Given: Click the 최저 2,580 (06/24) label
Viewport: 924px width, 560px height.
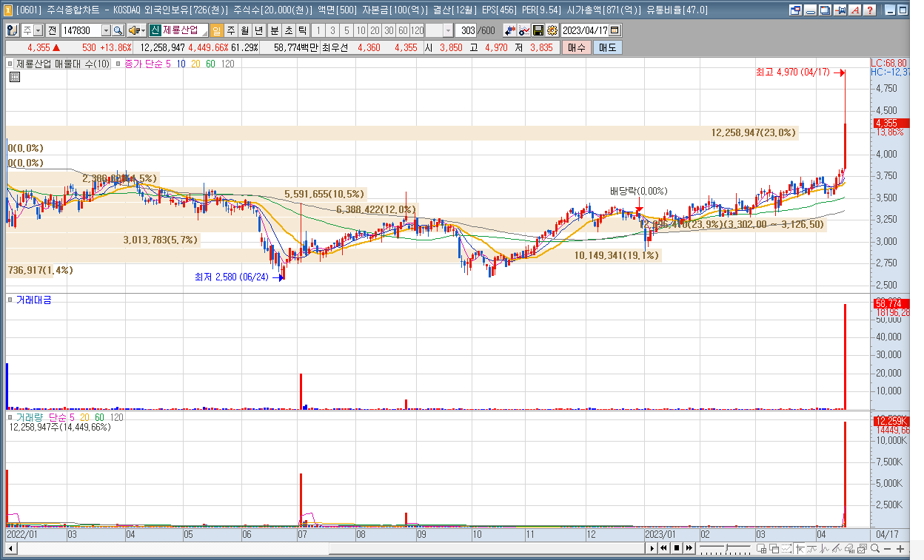Looking at the screenshot, I should click(231, 277).
